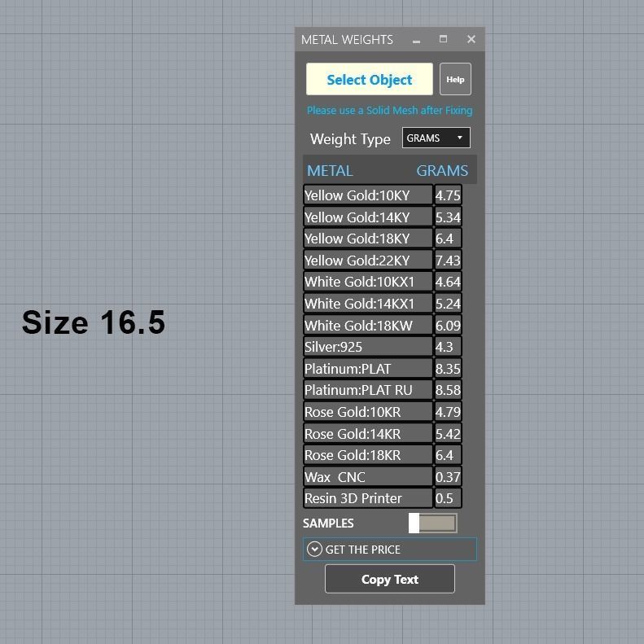644x644 pixels.
Task: Click the Copy Text button
Action: [x=389, y=579]
